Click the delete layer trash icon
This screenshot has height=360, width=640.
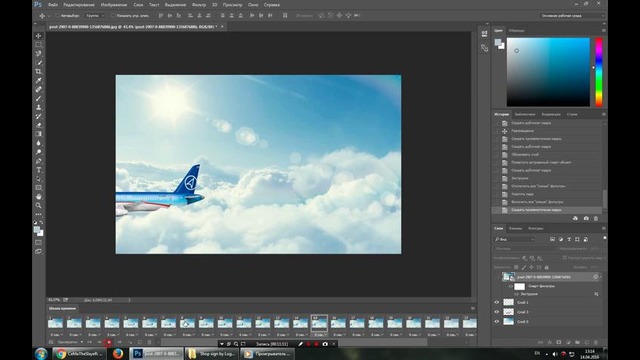(596, 342)
